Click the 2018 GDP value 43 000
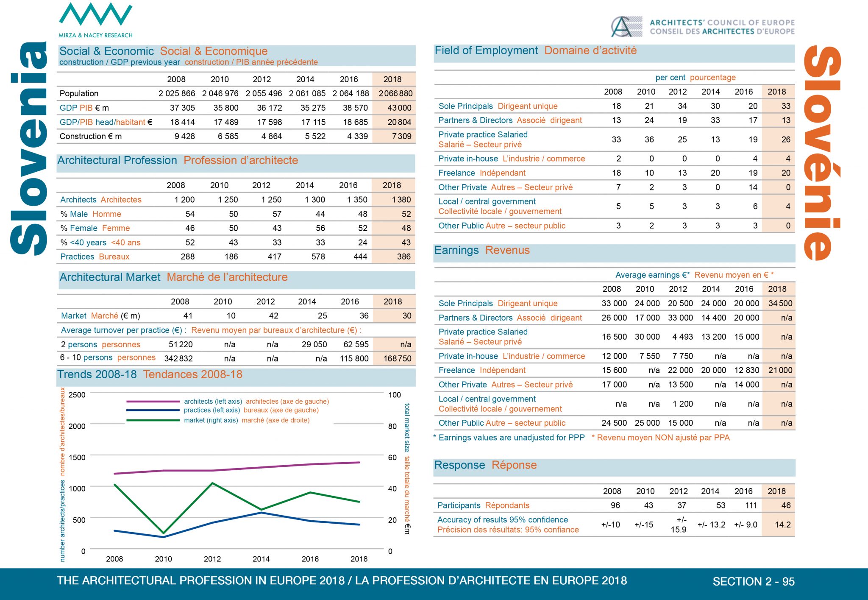This screenshot has width=868, height=600. click(399, 108)
